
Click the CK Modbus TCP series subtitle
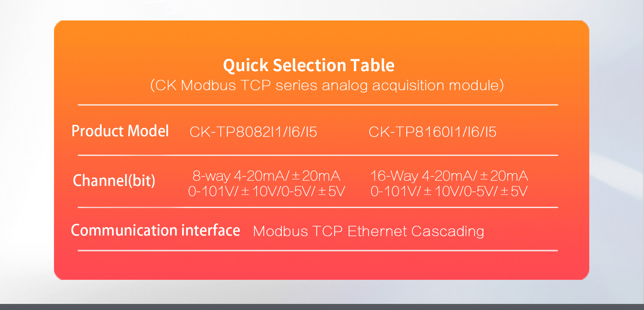[x=327, y=85]
